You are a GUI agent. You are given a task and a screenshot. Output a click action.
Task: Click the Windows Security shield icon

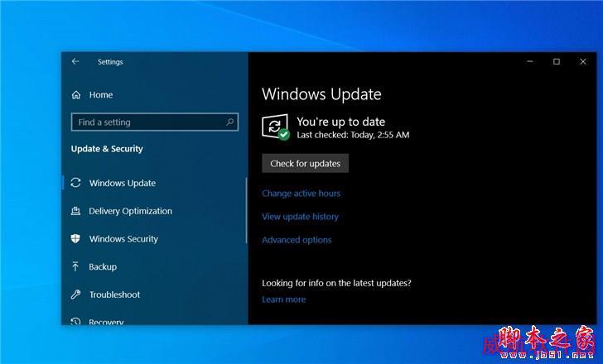pos(75,238)
